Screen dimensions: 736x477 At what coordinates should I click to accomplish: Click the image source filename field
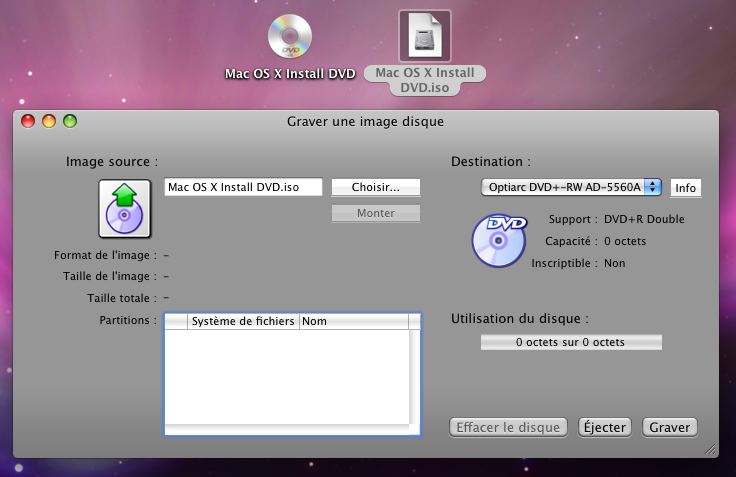(243, 187)
